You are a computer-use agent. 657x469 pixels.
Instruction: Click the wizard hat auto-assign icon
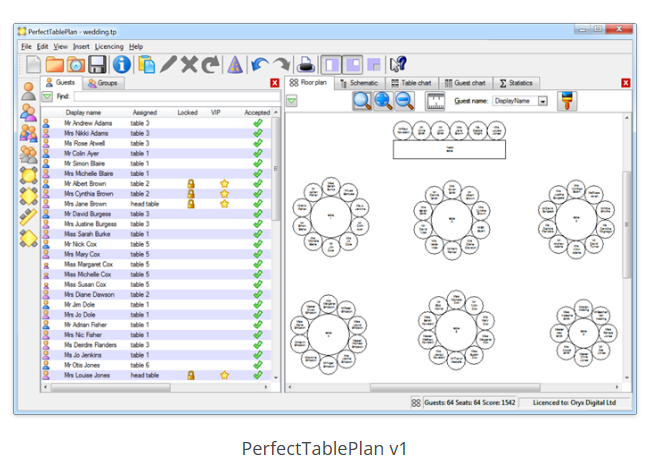point(235,65)
